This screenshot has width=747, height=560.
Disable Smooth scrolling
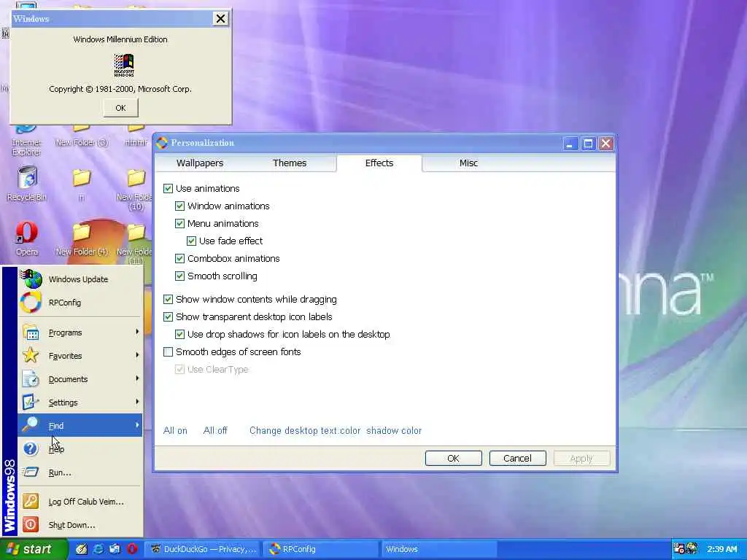pyautogui.click(x=179, y=276)
